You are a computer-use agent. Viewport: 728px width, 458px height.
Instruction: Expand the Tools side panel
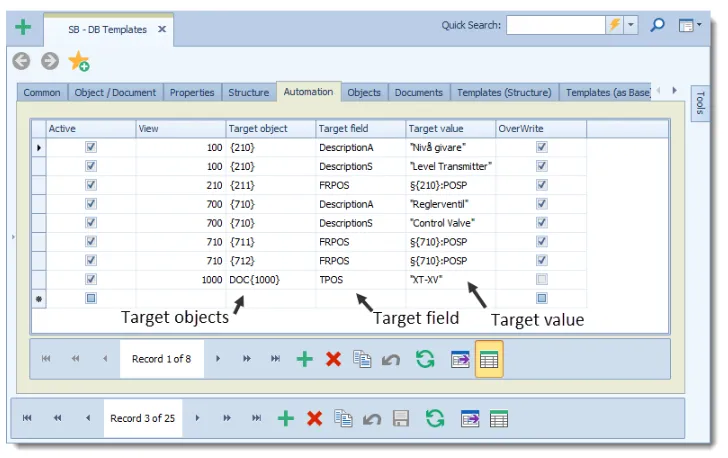click(x=700, y=103)
